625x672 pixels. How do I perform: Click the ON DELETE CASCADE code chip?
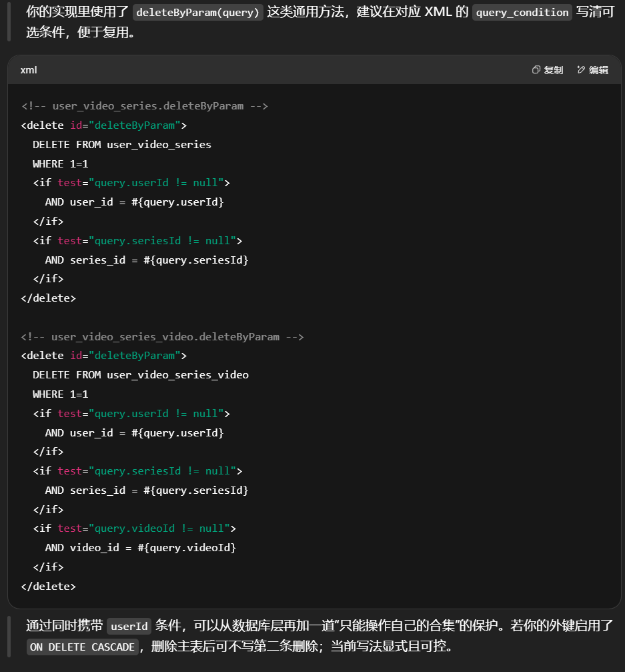click(83, 647)
